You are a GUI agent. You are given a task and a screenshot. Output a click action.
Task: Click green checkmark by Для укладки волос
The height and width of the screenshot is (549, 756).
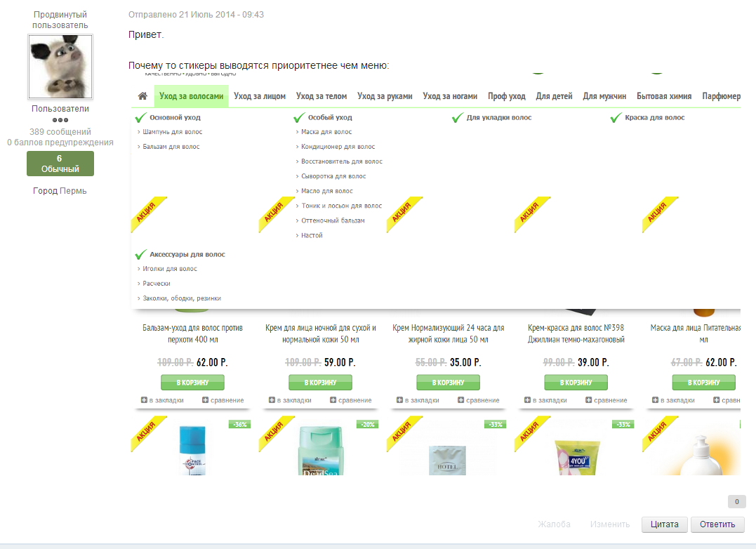click(458, 118)
